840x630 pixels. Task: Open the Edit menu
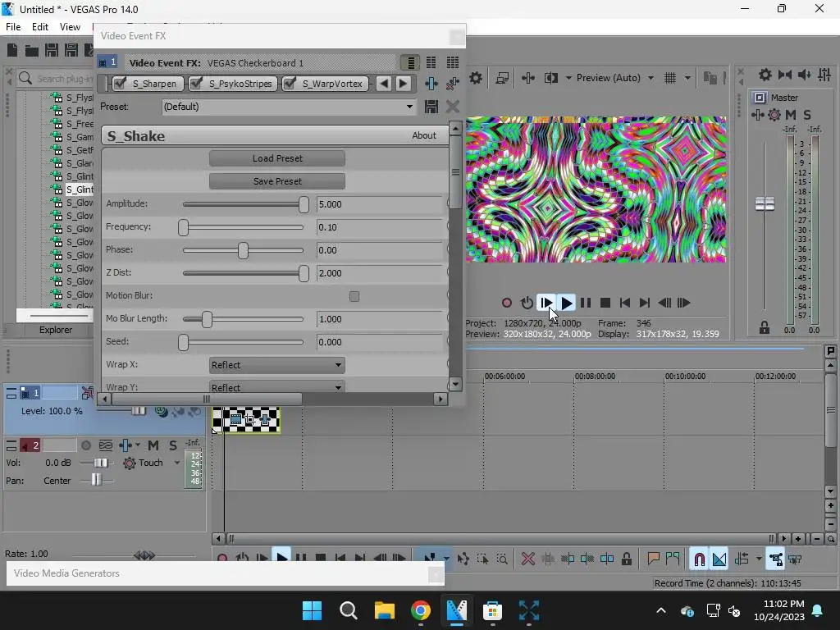[40, 27]
